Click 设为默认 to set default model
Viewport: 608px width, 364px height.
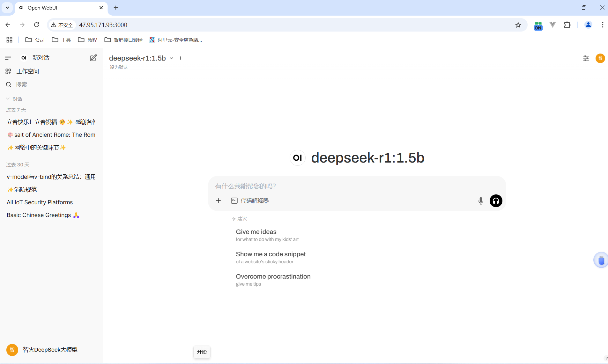click(x=119, y=67)
